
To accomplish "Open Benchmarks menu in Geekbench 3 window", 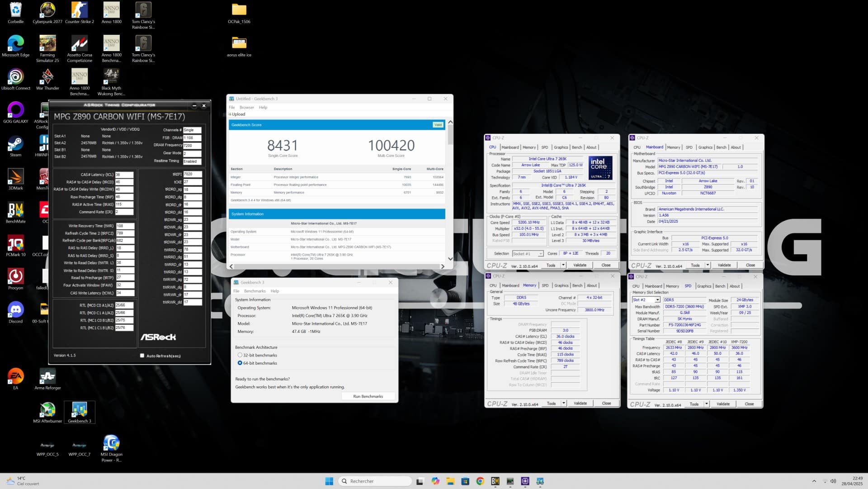I will [255, 291].
